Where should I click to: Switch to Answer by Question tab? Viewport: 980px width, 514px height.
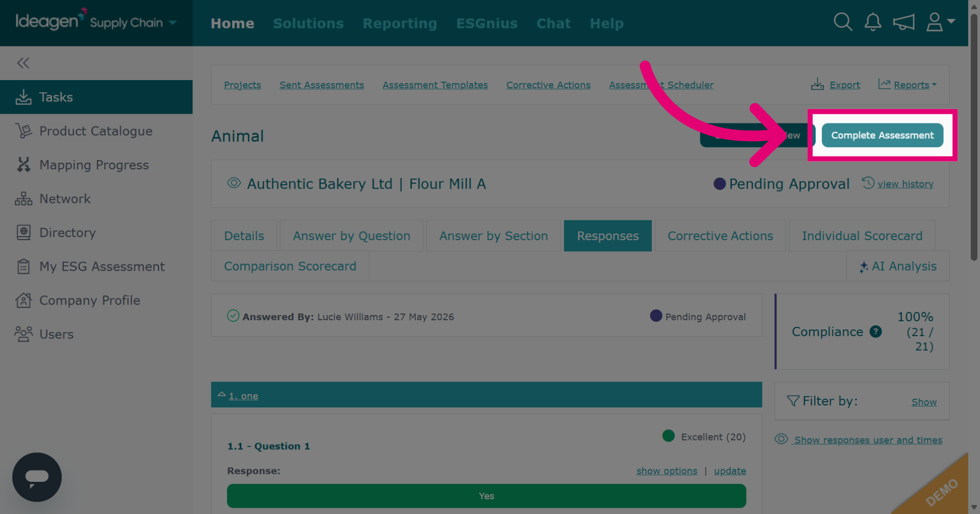coord(351,236)
